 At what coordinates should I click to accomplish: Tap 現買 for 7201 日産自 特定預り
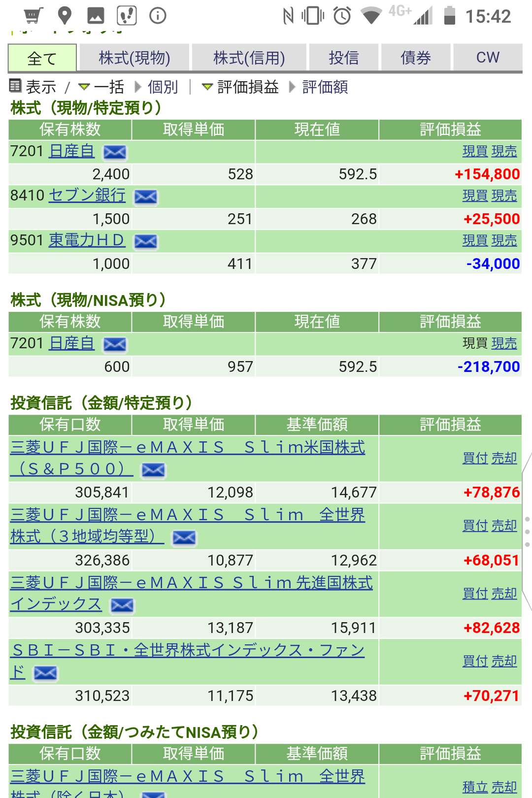(475, 151)
